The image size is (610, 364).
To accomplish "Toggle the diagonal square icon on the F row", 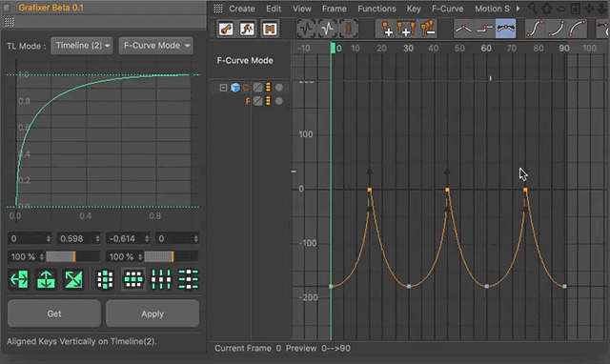I will click(257, 101).
